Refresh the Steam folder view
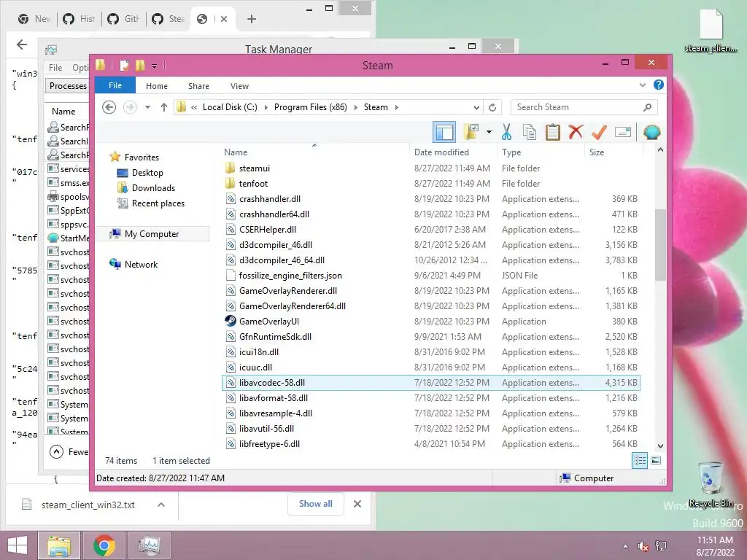This screenshot has width=747, height=560. point(492,107)
